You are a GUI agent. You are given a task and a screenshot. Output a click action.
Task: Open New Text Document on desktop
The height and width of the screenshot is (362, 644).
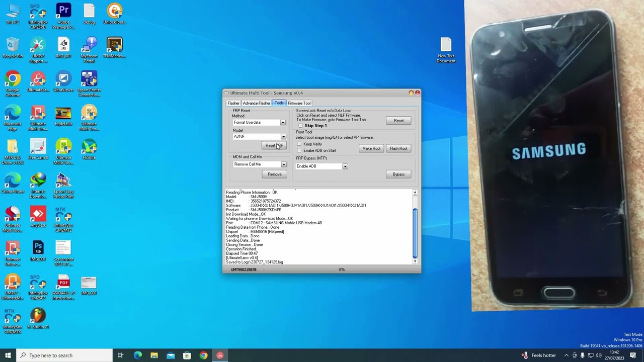pos(446,50)
